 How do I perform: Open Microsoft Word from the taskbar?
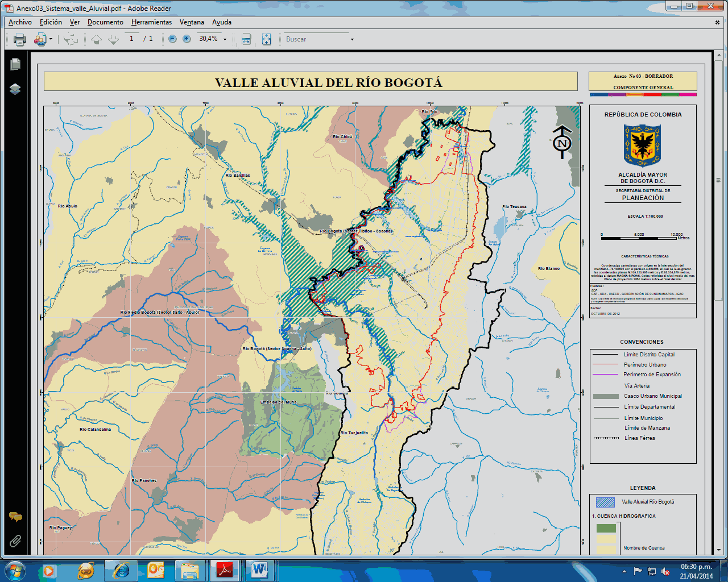click(259, 569)
